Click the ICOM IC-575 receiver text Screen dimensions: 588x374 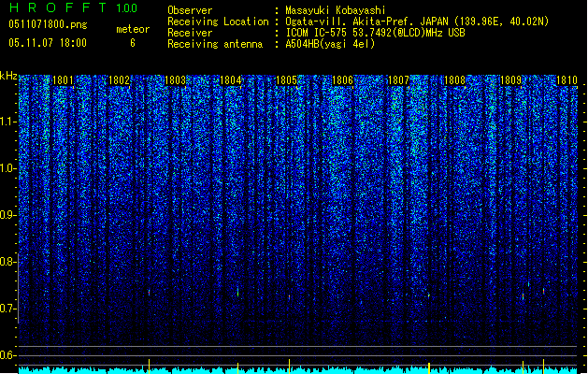point(376,33)
